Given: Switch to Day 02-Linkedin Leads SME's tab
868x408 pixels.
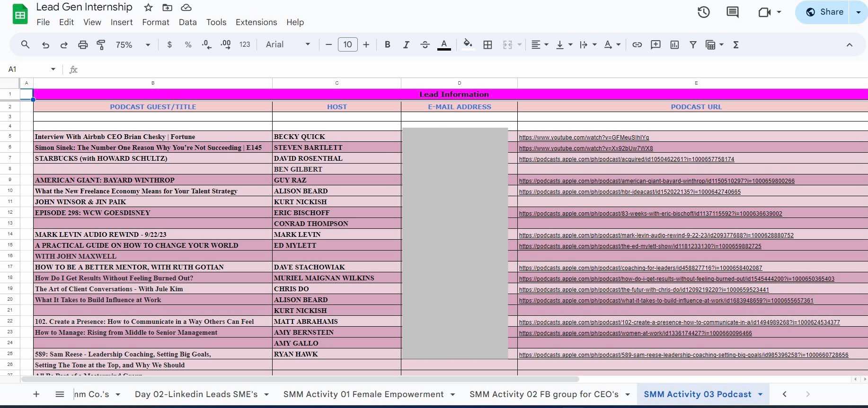Looking at the screenshot, I should tap(196, 394).
